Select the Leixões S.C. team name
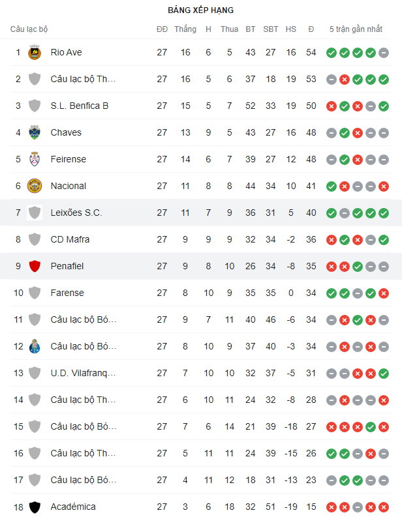Viewport: 402px width, 532px height. pos(76,213)
